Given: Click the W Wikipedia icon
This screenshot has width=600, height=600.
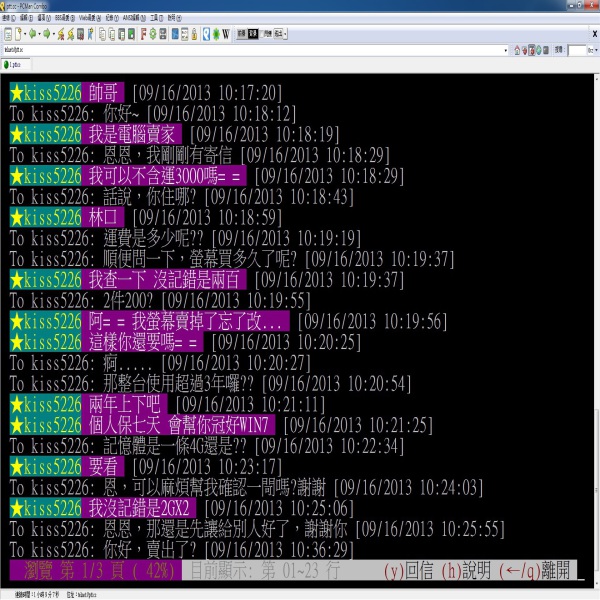Looking at the screenshot, I should (226, 34).
